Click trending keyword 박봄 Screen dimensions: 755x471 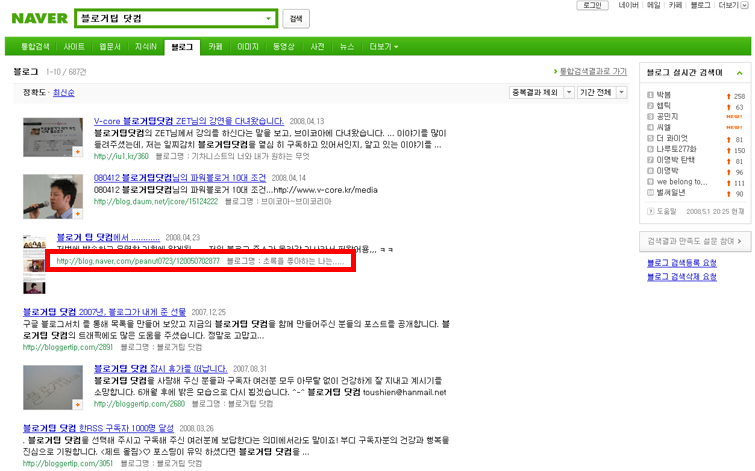664,95
